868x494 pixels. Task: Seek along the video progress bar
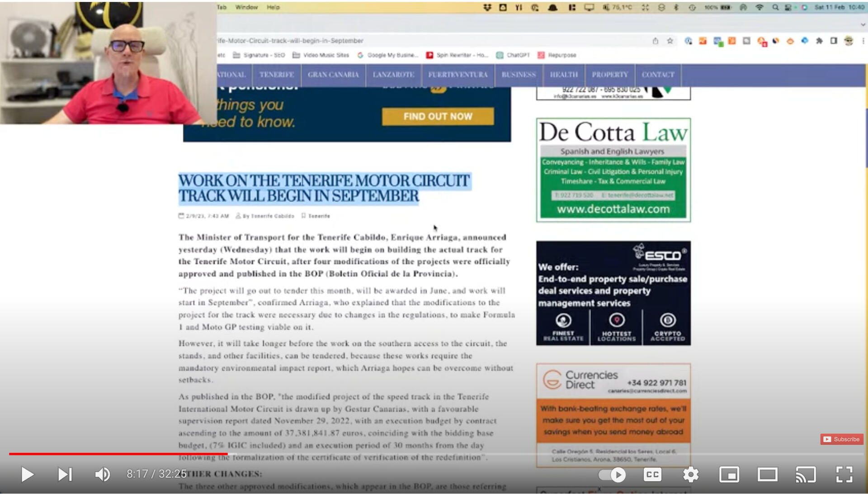tap(434, 454)
